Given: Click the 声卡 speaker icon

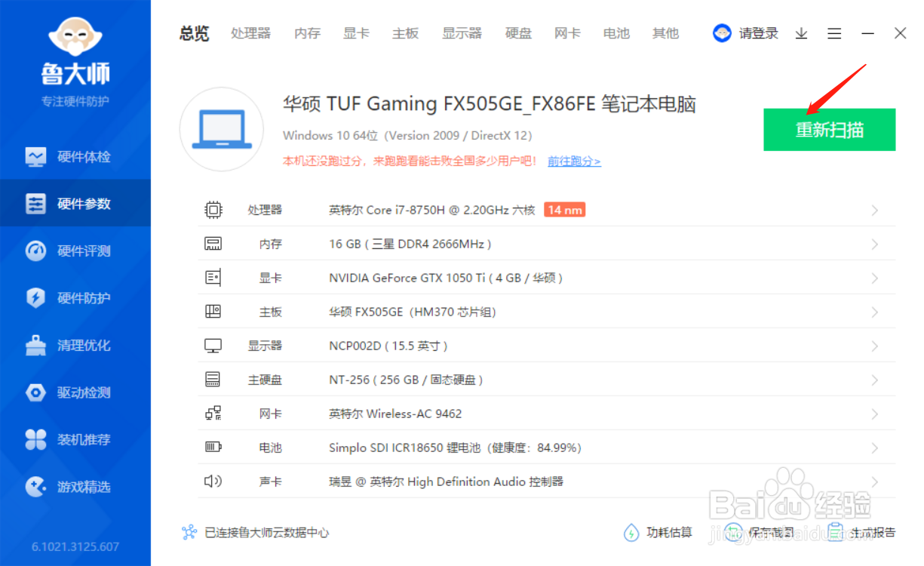Looking at the screenshot, I should (x=213, y=481).
